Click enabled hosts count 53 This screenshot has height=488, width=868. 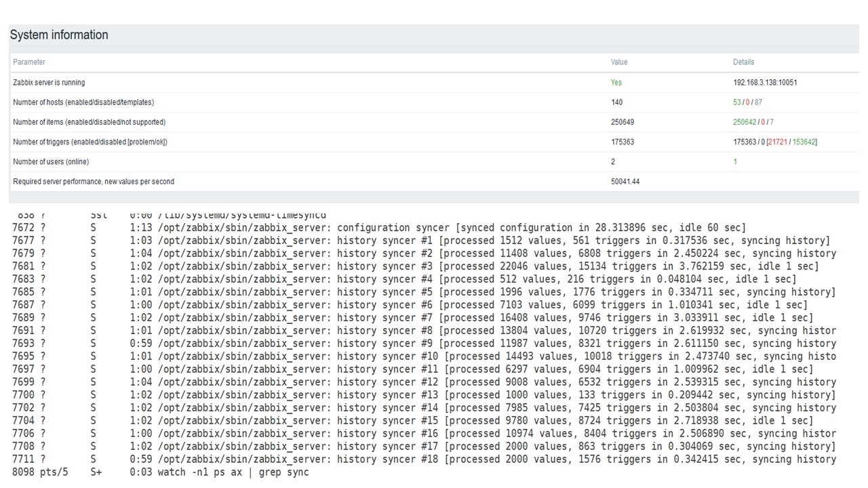736,102
